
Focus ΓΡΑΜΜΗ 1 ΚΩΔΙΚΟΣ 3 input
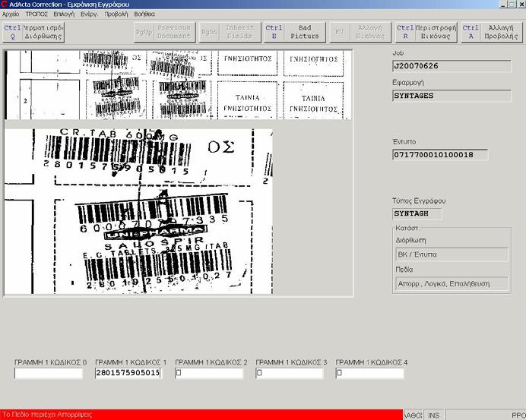(x=289, y=373)
